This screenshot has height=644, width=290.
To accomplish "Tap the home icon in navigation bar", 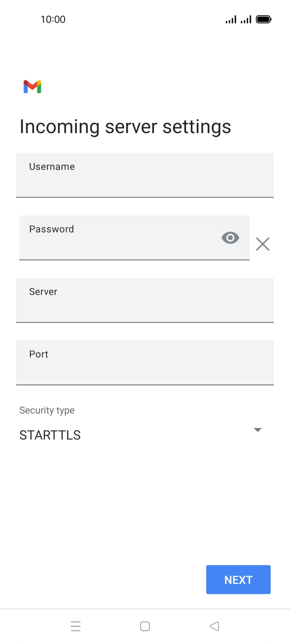I will (x=145, y=626).
